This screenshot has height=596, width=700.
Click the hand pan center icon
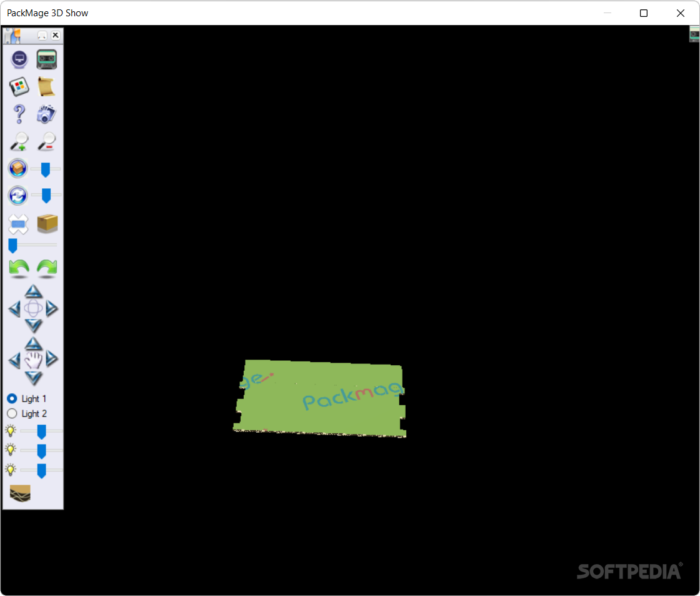34,360
